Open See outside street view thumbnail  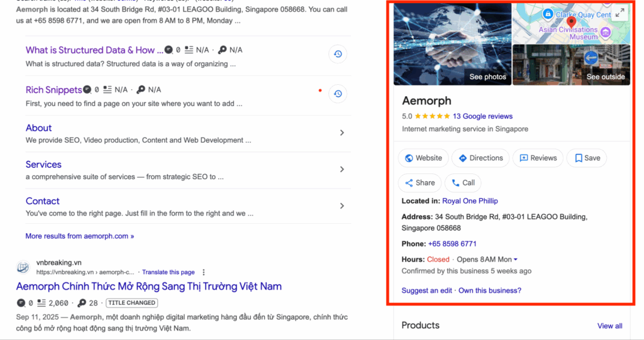click(571, 65)
